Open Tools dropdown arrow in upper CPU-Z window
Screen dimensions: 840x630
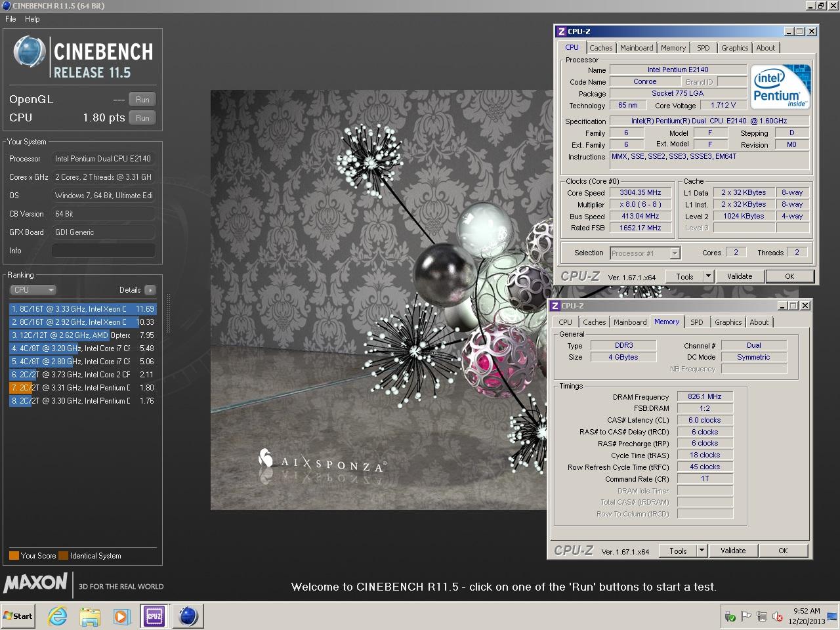[708, 277]
